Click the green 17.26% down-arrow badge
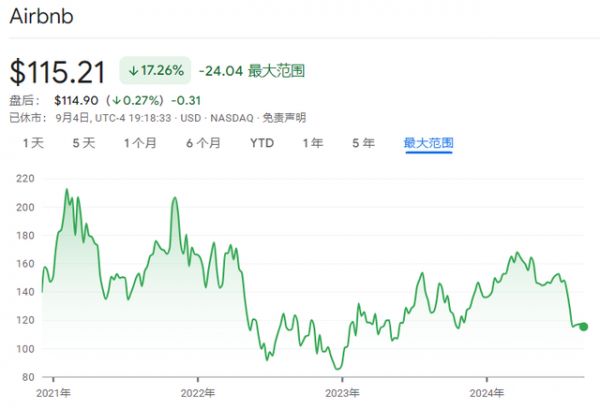This screenshot has height=408, width=600. pos(154,71)
